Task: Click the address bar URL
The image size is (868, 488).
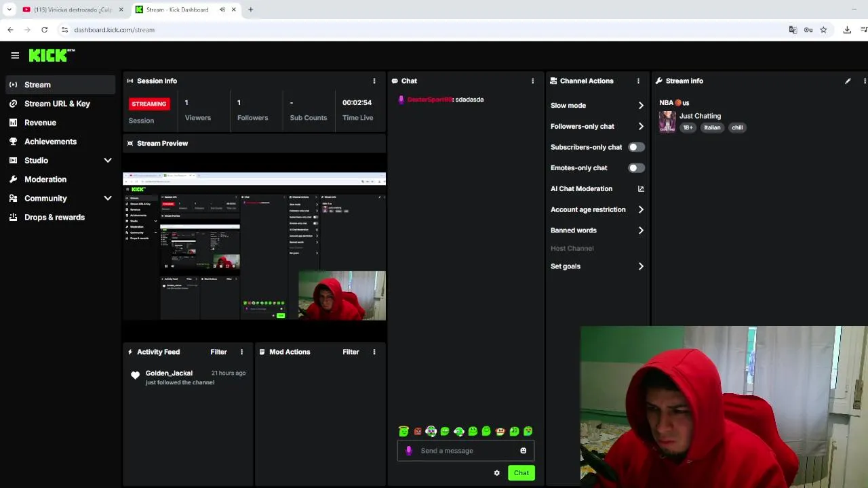Action: (x=115, y=30)
